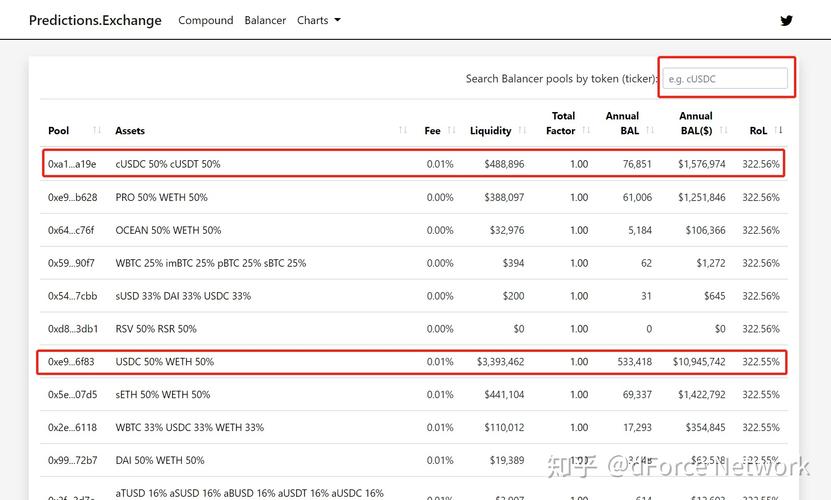Click liquidity value $441,104
The height and width of the screenshot is (500, 831).
[x=504, y=394]
